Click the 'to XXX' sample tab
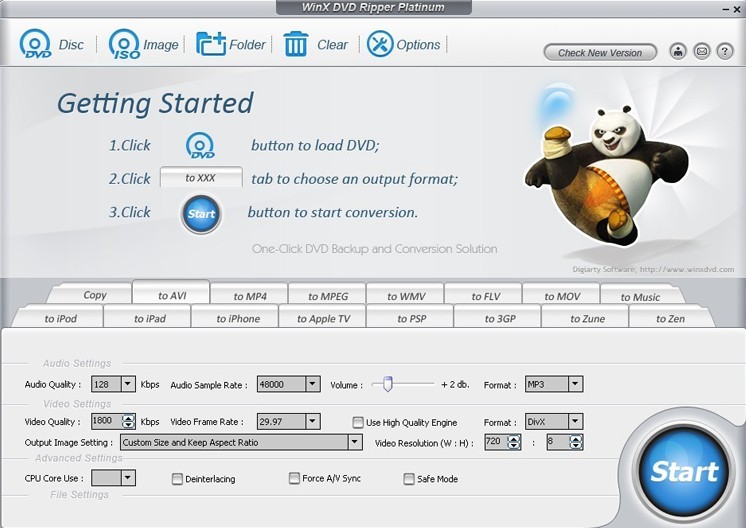746x528 pixels. click(201, 177)
